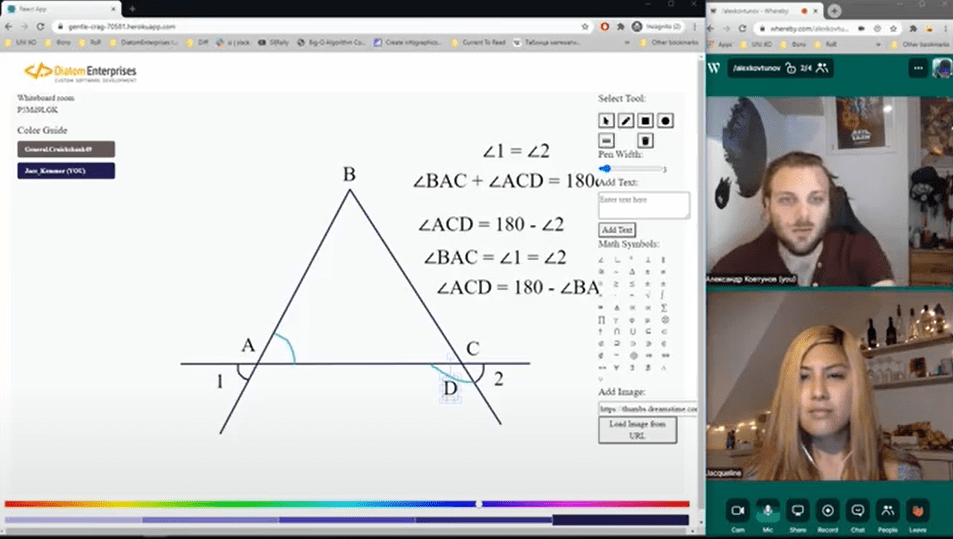Click the Whereby W logo
This screenshot has height=539, width=953.
click(x=714, y=68)
